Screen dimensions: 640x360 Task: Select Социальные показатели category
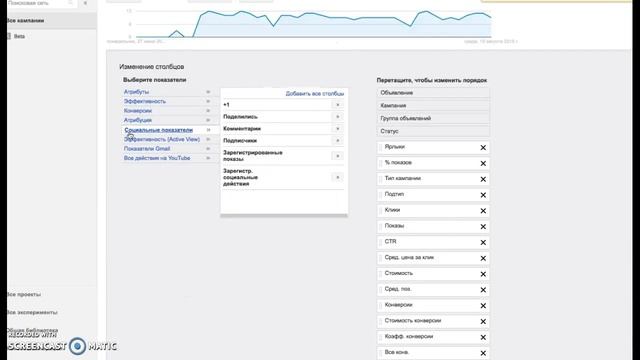158,130
